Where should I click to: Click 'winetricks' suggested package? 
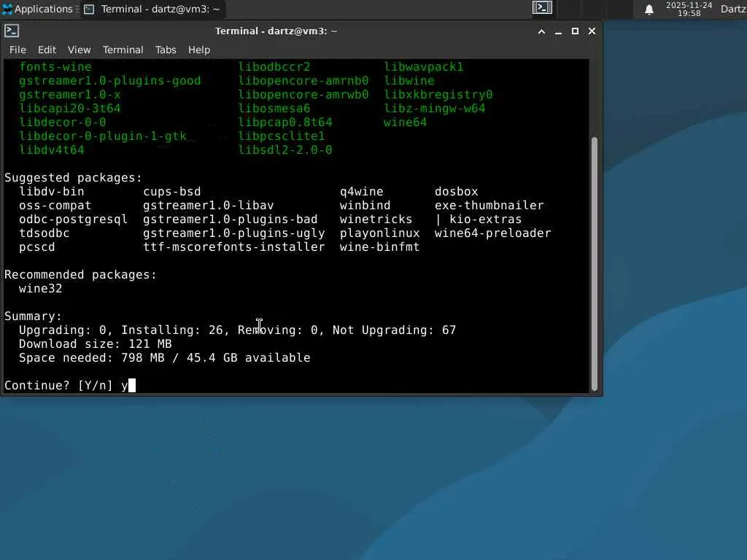(376, 219)
